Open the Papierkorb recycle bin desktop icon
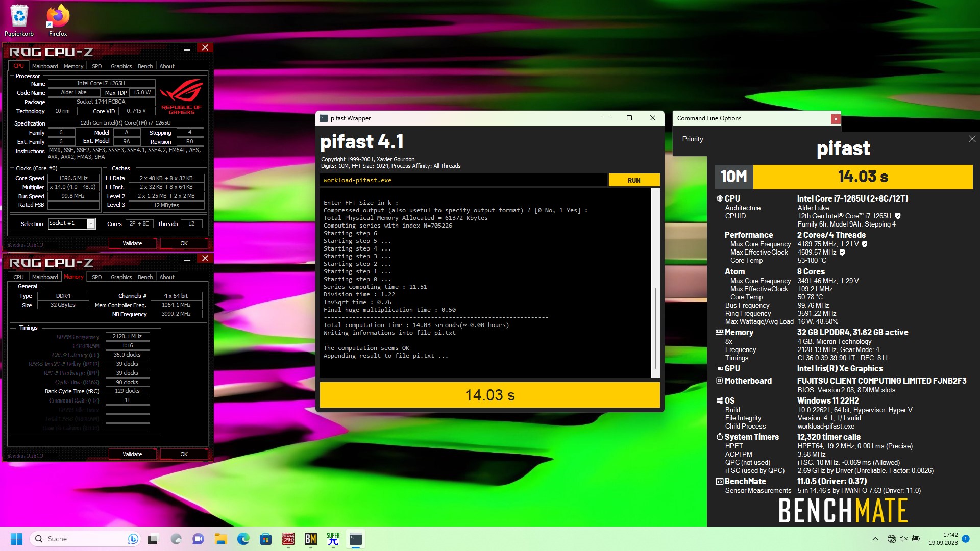Screen dimensions: 980x551 tap(19, 20)
